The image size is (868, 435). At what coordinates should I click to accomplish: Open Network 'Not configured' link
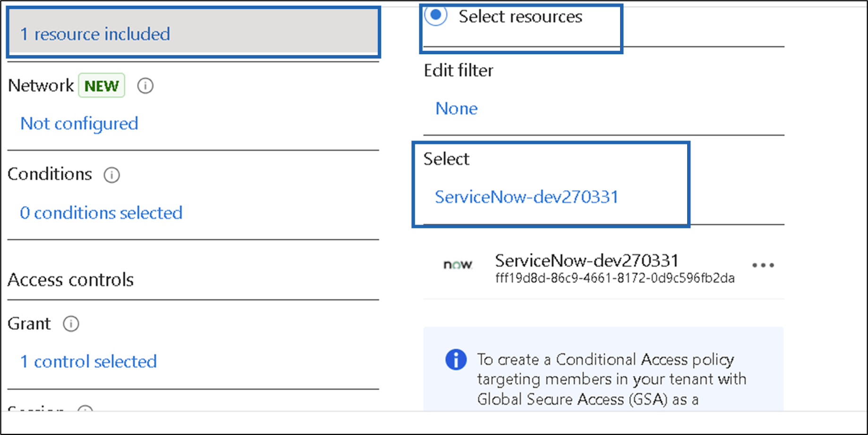coord(79,124)
